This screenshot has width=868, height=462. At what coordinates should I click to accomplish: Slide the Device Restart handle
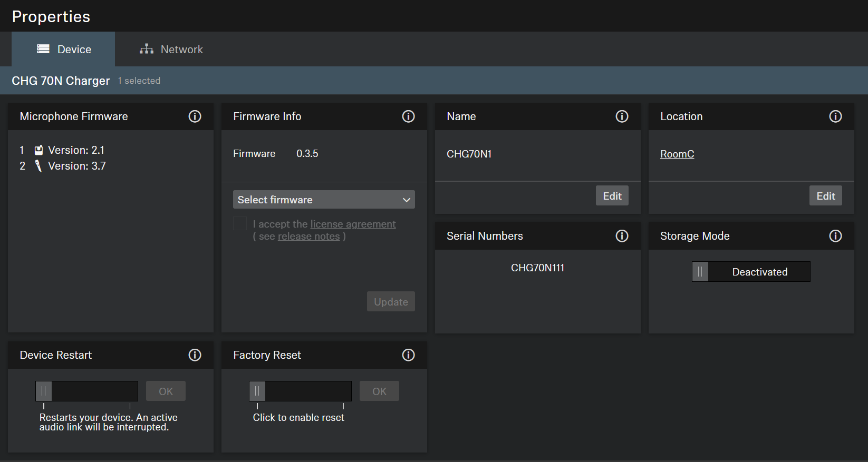tap(44, 391)
